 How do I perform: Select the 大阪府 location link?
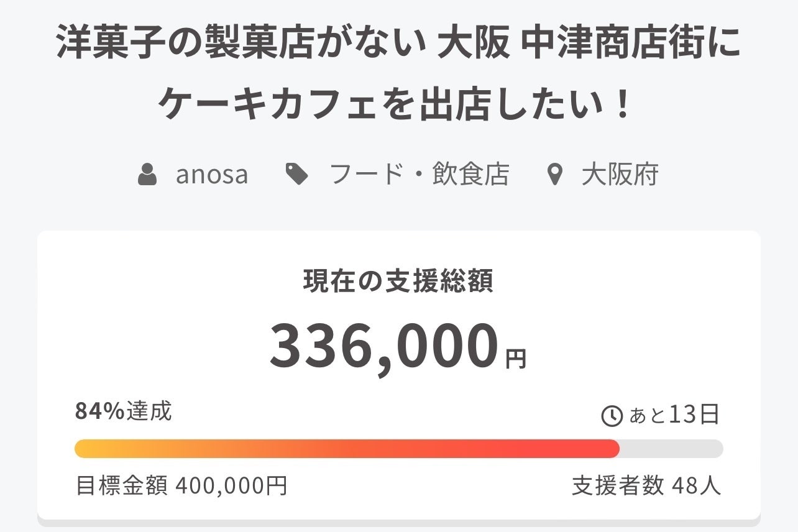point(620,175)
